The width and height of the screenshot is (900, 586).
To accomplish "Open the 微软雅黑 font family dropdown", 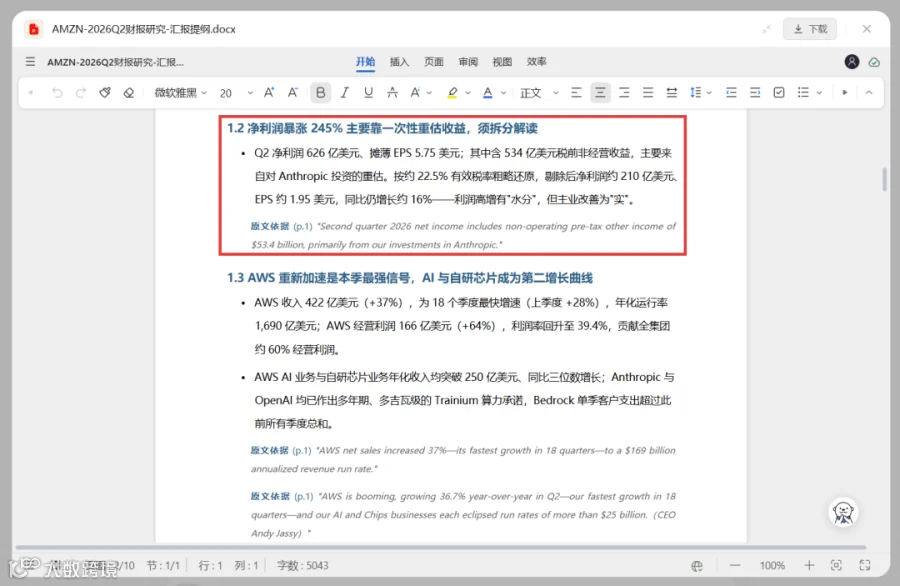I will [x=180, y=92].
